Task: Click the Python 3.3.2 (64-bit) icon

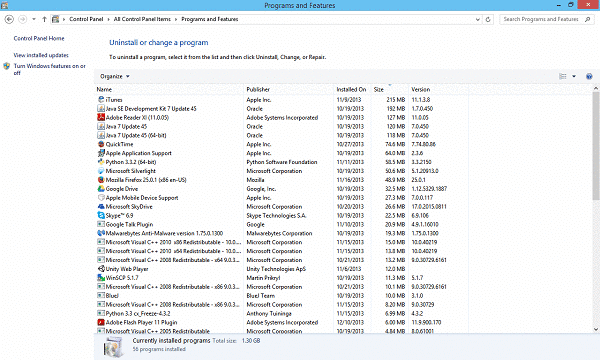Action: pos(101,162)
